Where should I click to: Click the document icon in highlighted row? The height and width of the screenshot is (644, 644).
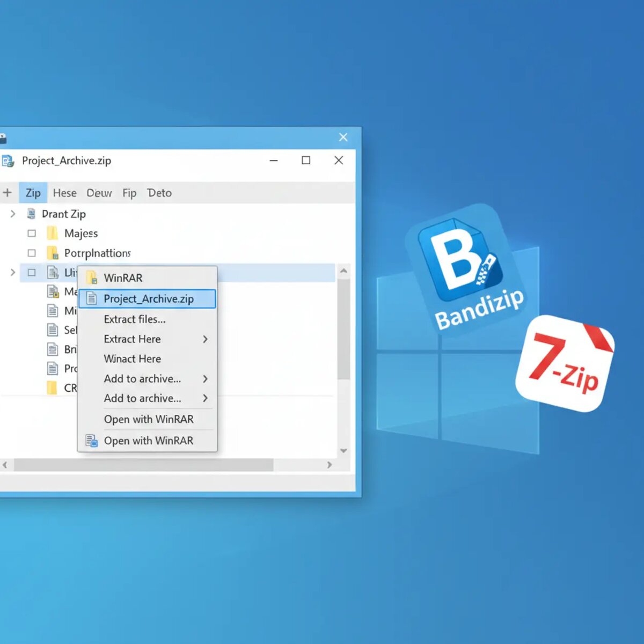tap(53, 272)
